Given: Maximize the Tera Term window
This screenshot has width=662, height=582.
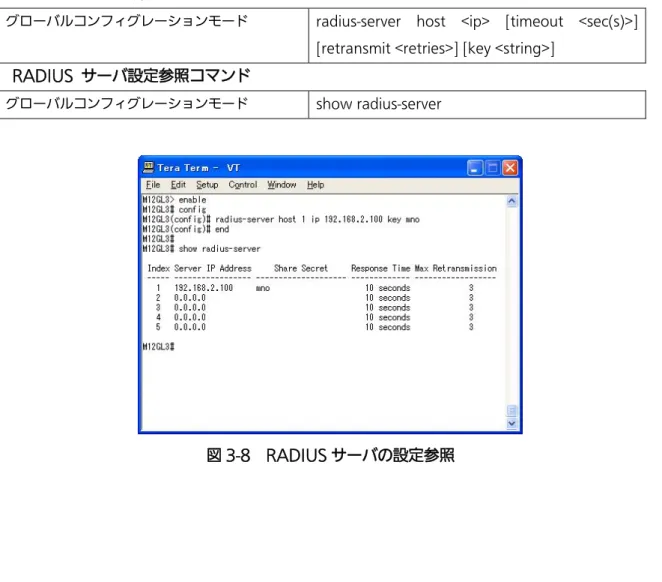Looking at the screenshot, I should pos(492,168).
